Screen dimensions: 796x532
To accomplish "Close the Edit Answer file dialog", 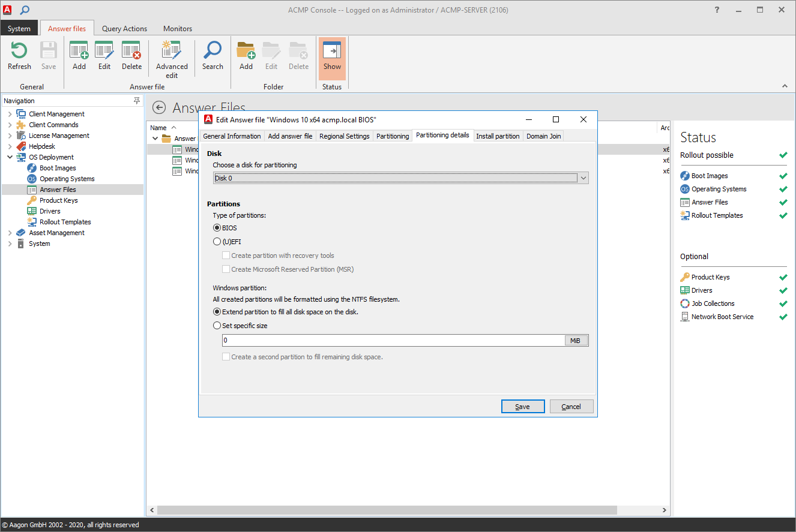I will click(583, 119).
